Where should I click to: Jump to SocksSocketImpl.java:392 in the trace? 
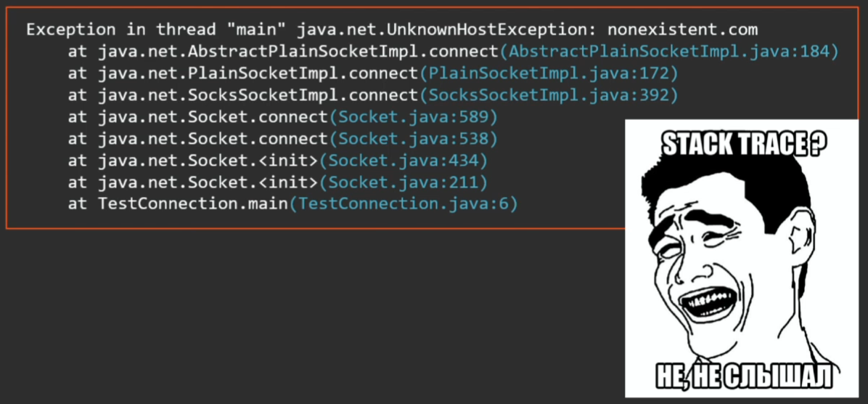point(548,95)
